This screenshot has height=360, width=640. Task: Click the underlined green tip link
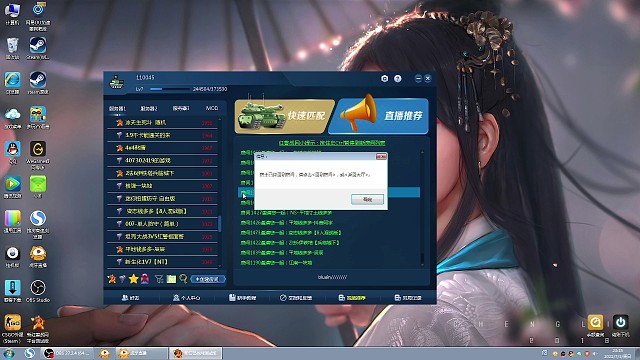(332, 143)
